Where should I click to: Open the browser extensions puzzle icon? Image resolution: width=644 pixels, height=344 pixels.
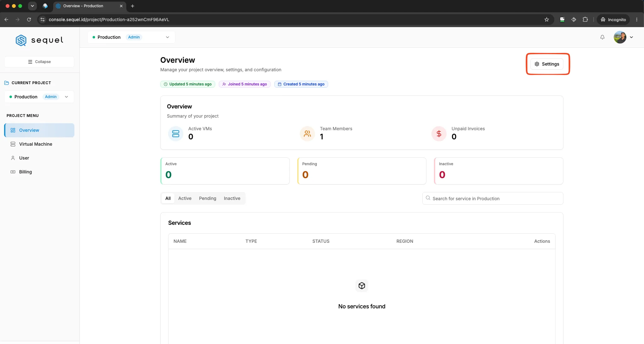585,20
